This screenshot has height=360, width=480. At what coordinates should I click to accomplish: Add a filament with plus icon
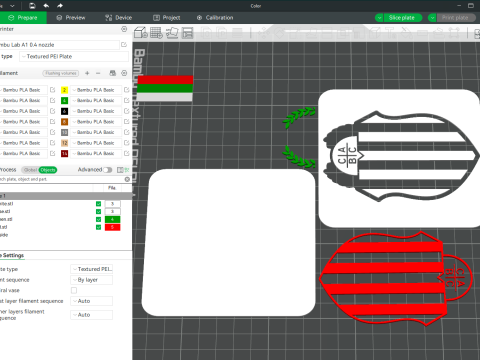[87, 73]
